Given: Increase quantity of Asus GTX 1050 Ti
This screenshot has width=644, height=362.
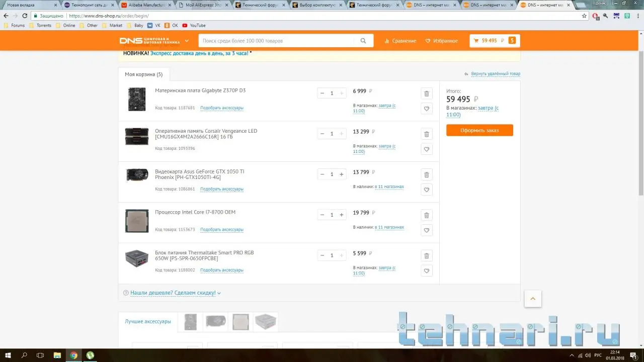Looking at the screenshot, I should point(342,174).
